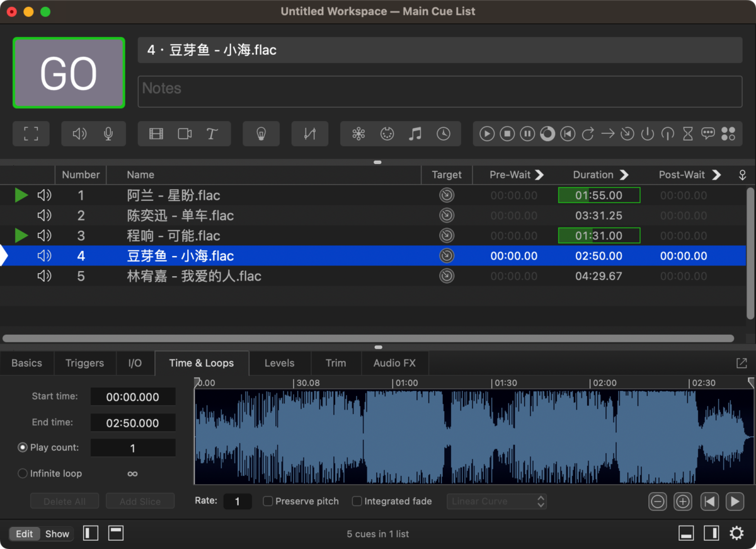Click the Add Slice button
This screenshot has width=756, height=549.
tap(140, 502)
